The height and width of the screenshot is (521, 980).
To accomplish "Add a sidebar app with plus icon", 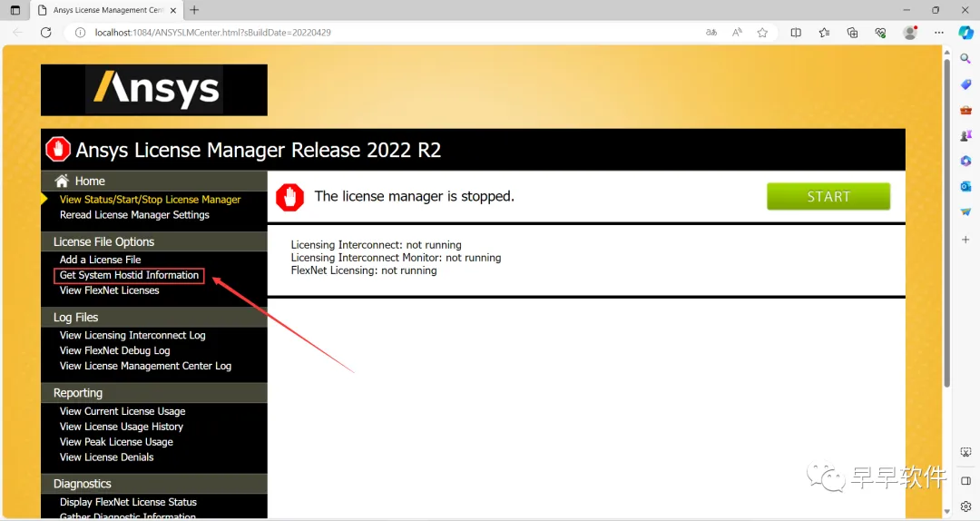I will tap(965, 240).
